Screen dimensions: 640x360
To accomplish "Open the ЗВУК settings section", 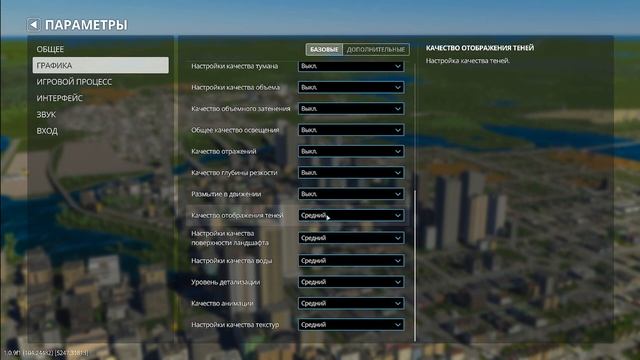I will pyautogui.click(x=46, y=114).
